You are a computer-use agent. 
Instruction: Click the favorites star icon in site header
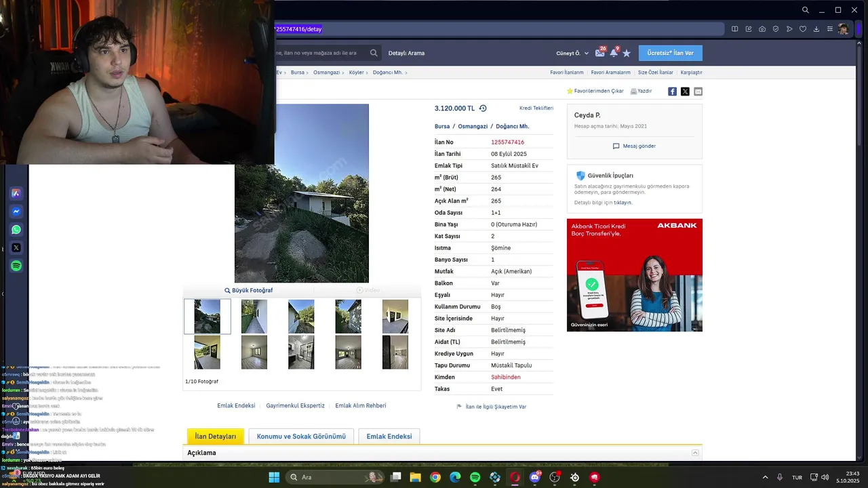(627, 53)
